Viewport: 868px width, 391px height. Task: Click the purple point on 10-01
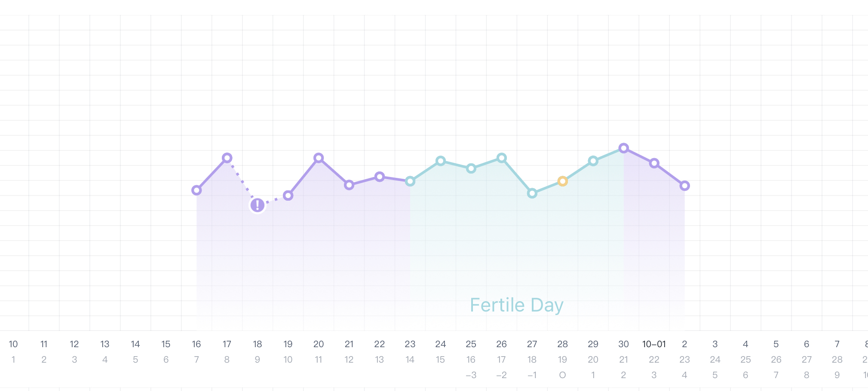[654, 163]
